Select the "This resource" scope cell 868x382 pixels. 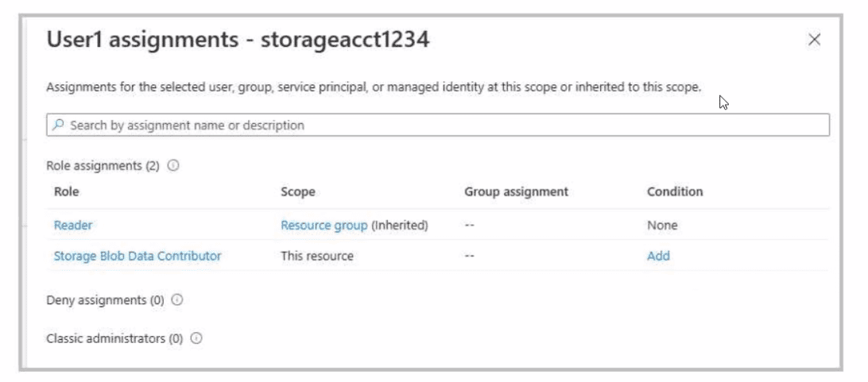(x=317, y=256)
